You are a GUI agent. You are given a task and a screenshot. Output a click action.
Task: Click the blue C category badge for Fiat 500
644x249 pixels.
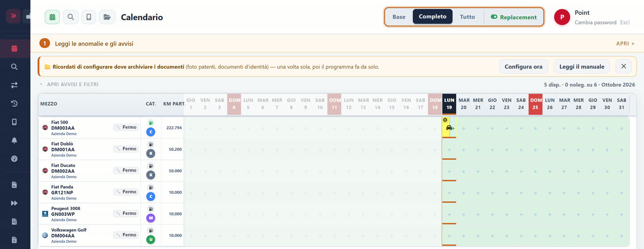tap(151, 132)
